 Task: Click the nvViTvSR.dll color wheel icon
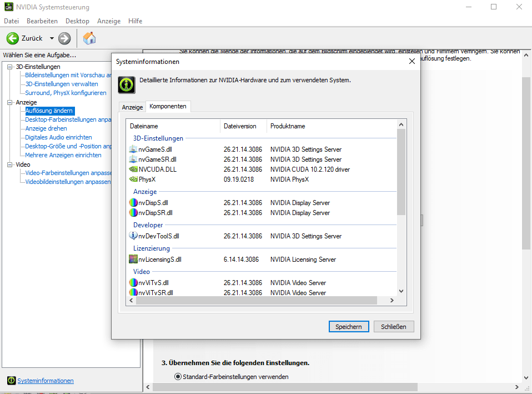[133, 292]
